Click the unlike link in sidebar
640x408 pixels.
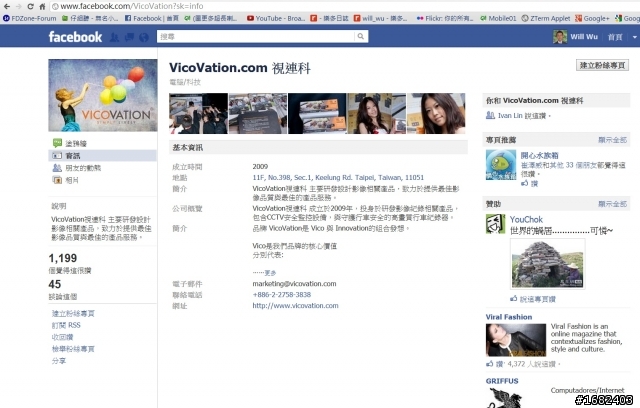[62, 337]
